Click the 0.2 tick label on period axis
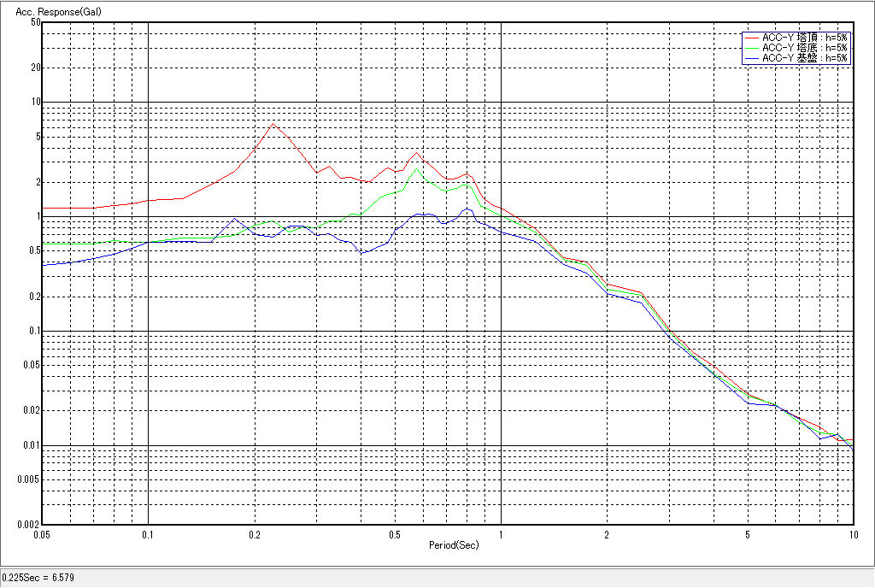Screen dimensions: 875x588 254,534
